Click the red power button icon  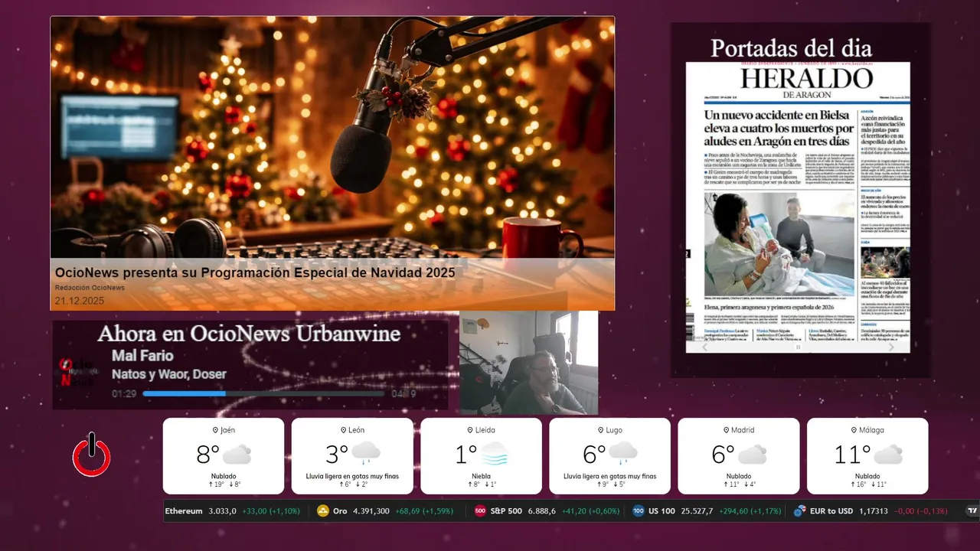click(x=92, y=455)
